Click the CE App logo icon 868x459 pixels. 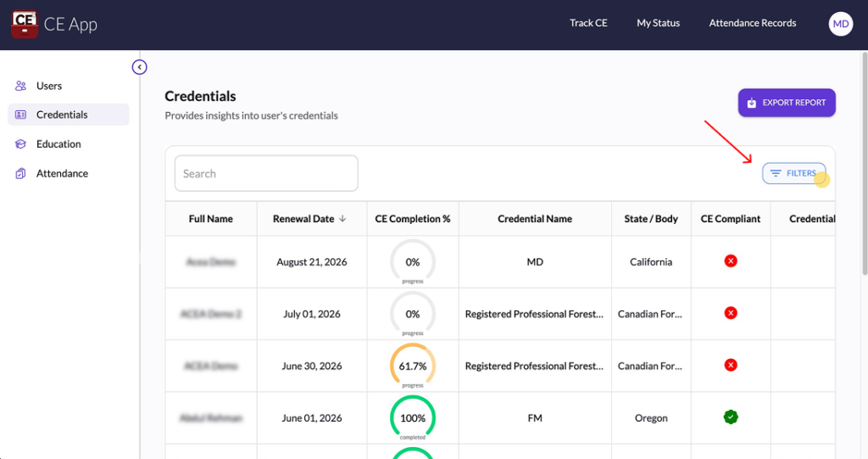25,24
